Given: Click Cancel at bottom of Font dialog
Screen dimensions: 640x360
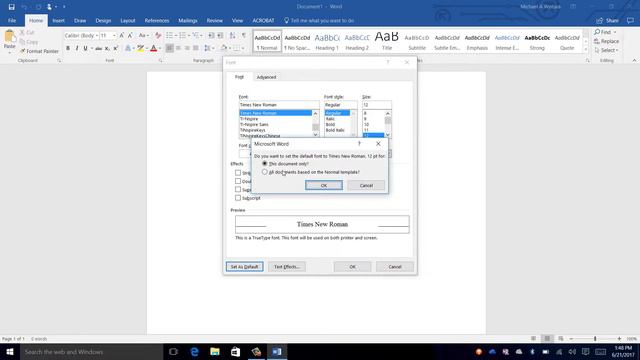Looking at the screenshot, I should tap(395, 267).
